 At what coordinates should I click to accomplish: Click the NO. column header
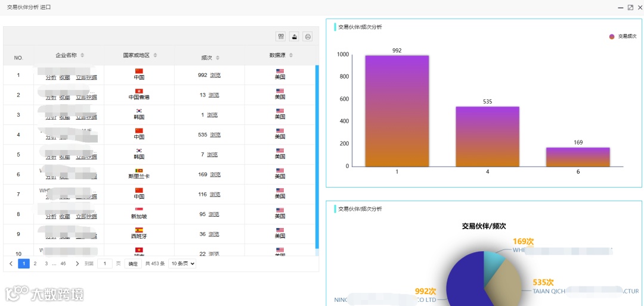pyautogui.click(x=18, y=58)
